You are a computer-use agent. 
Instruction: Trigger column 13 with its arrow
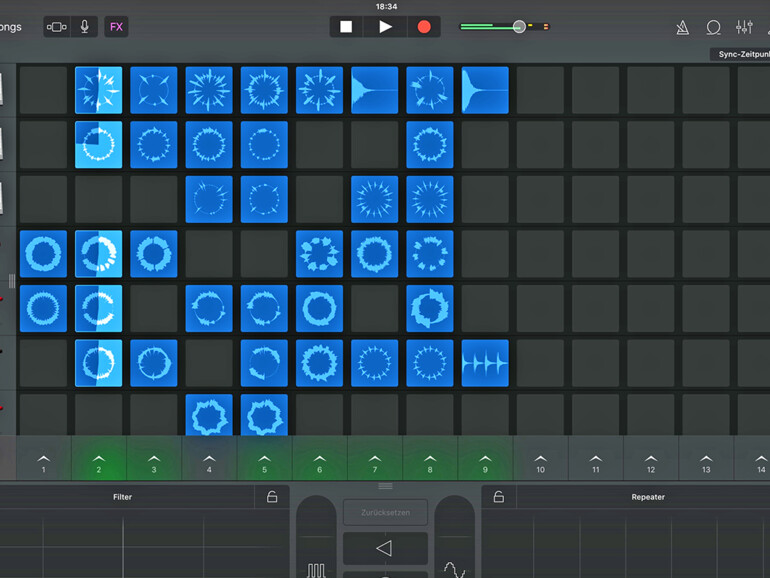(706, 463)
